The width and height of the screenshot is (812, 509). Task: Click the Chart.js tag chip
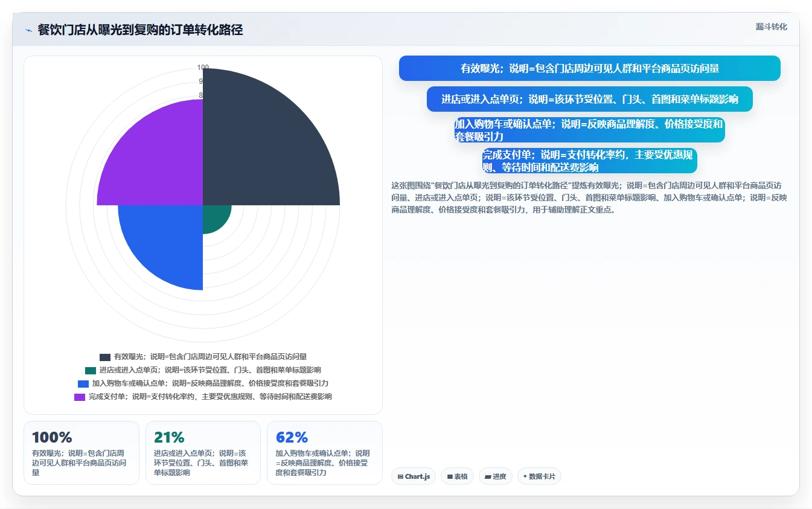coord(414,476)
